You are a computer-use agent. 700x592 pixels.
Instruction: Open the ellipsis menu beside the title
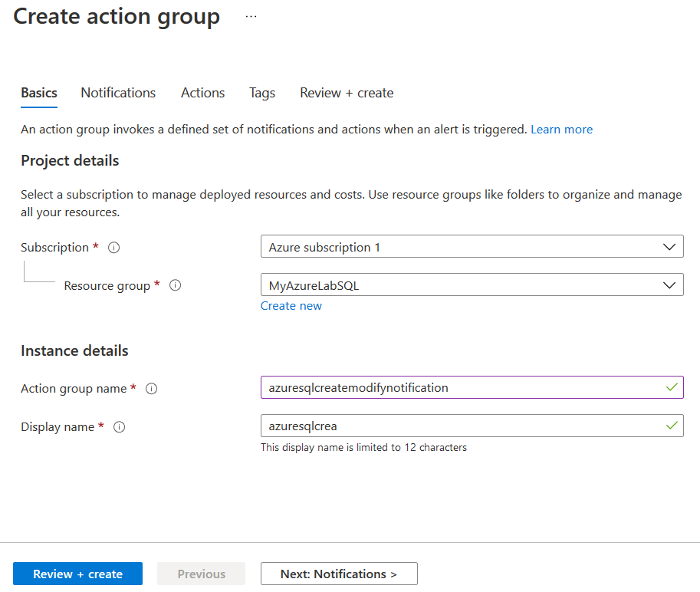[251, 17]
